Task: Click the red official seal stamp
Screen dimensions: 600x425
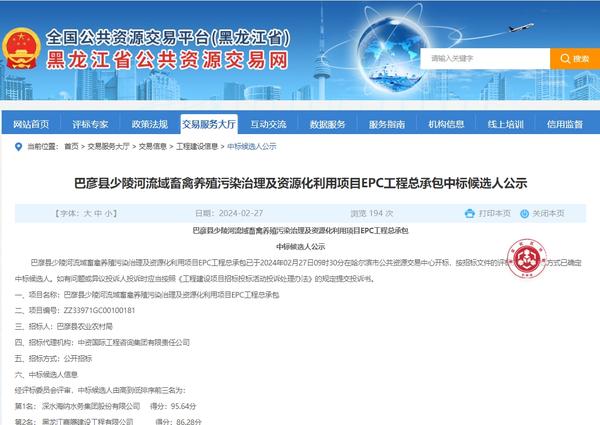Action: 527,259
